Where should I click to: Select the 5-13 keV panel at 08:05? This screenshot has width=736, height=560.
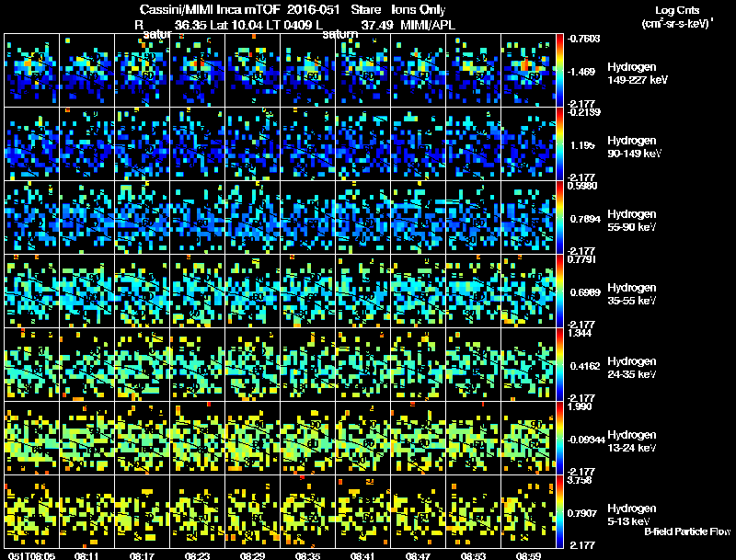pyautogui.click(x=32, y=511)
